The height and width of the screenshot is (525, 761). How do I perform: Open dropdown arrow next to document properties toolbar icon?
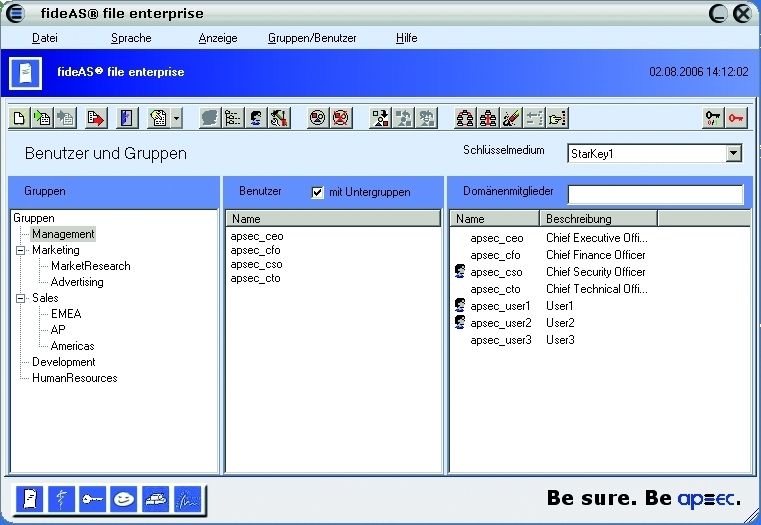click(x=176, y=118)
